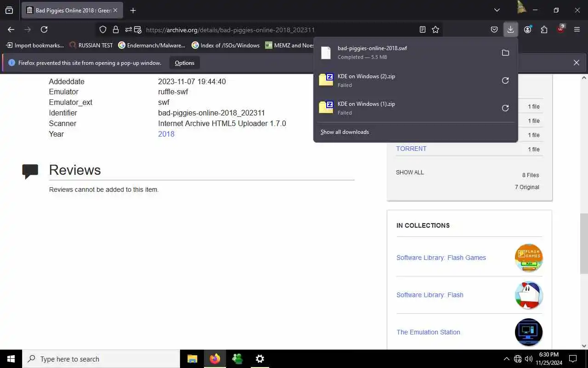Open the Windows Start menu
588x368 pixels.
(11, 359)
